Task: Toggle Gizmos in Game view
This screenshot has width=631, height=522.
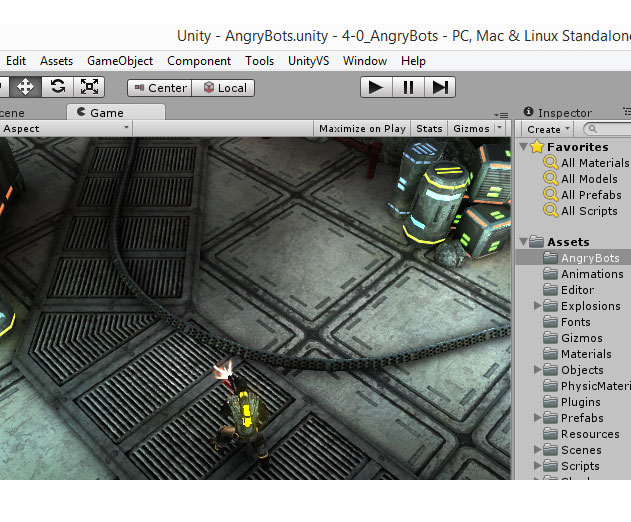Action: tap(471, 128)
